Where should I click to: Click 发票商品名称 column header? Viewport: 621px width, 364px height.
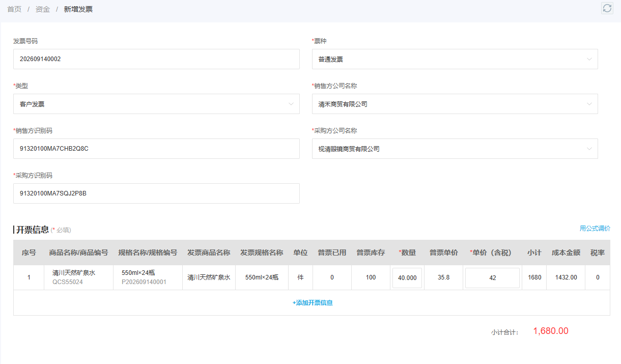(x=209, y=253)
